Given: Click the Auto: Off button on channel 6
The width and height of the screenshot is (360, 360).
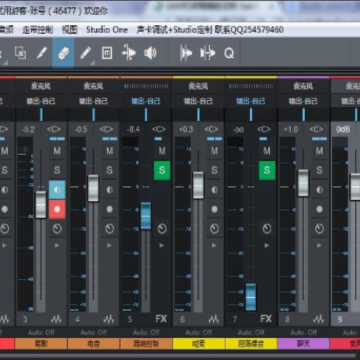Looking at the screenshot, I should pyautogui.click(x=198, y=332).
